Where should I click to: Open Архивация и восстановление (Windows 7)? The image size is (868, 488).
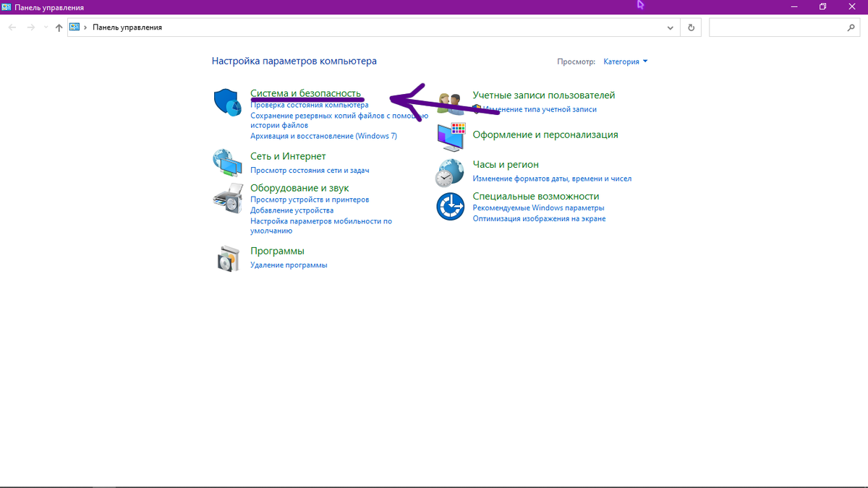pyautogui.click(x=323, y=136)
